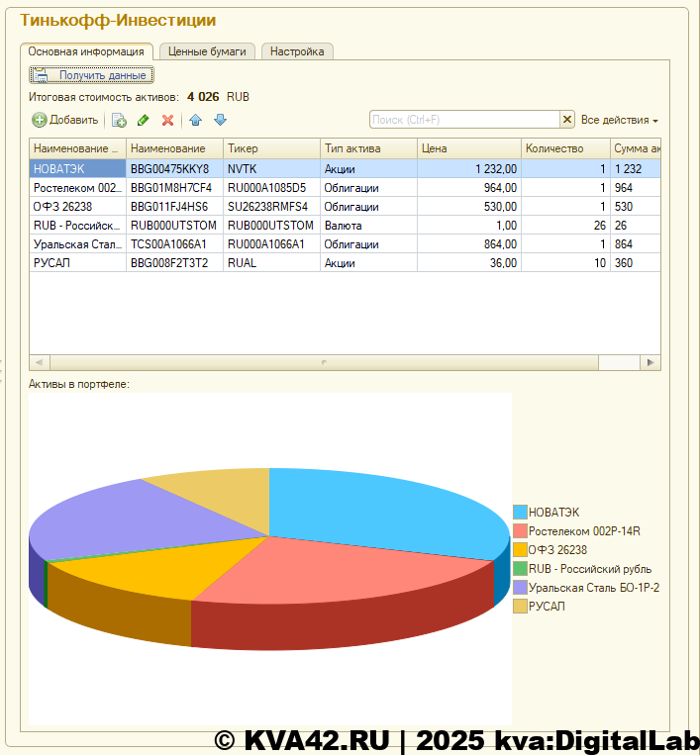Focus the Поиск (Ctrl+F) search field

(464, 120)
